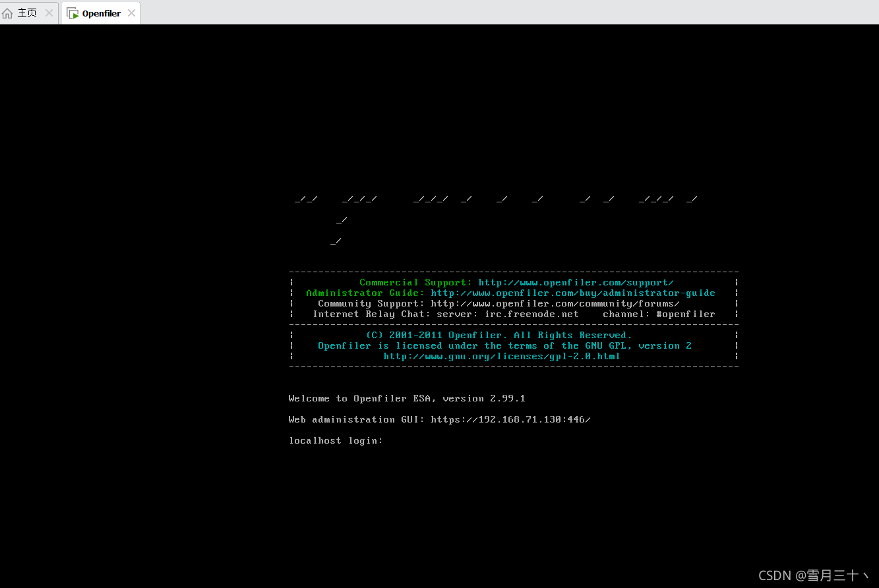Click the GNU GPL version 2 line
Viewport: 879px width, 588px height.
tap(504, 345)
